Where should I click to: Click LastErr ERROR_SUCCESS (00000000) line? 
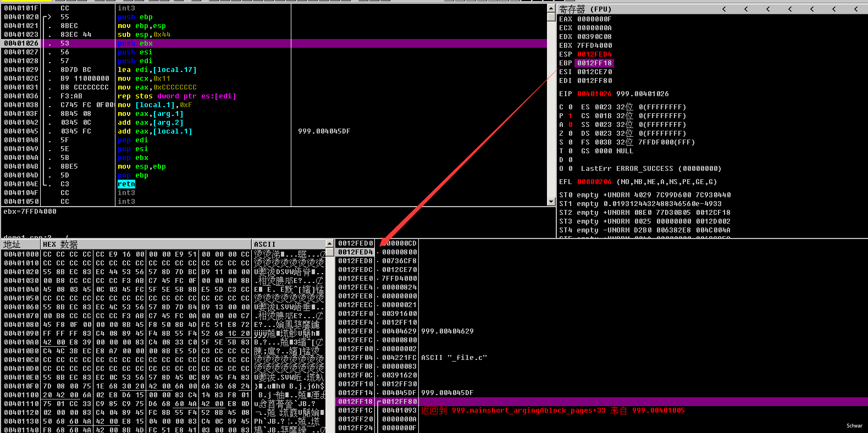pos(651,169)
